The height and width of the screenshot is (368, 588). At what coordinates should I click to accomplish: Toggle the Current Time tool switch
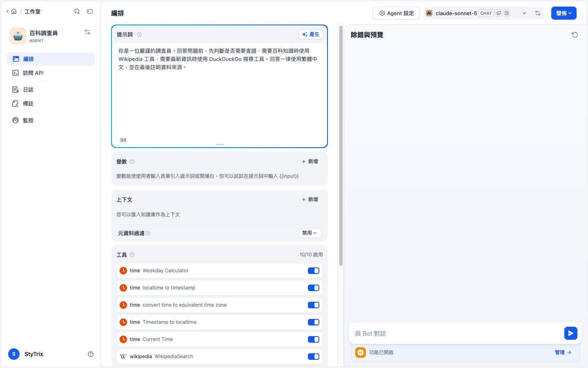click(x=314, y=339)
